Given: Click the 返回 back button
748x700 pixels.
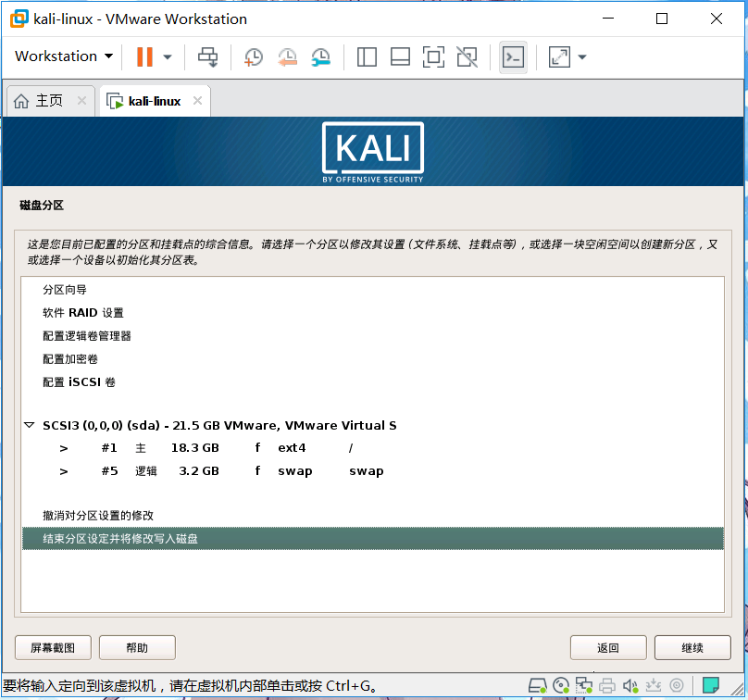Looking at the screenshot, I should point(608,648).
